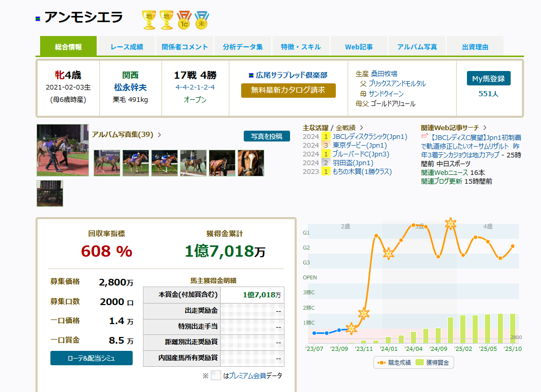Open dam サンドクイーン link
Image resolution: width=541 pixels, height=392 pixels.
(x=386, y=94)
